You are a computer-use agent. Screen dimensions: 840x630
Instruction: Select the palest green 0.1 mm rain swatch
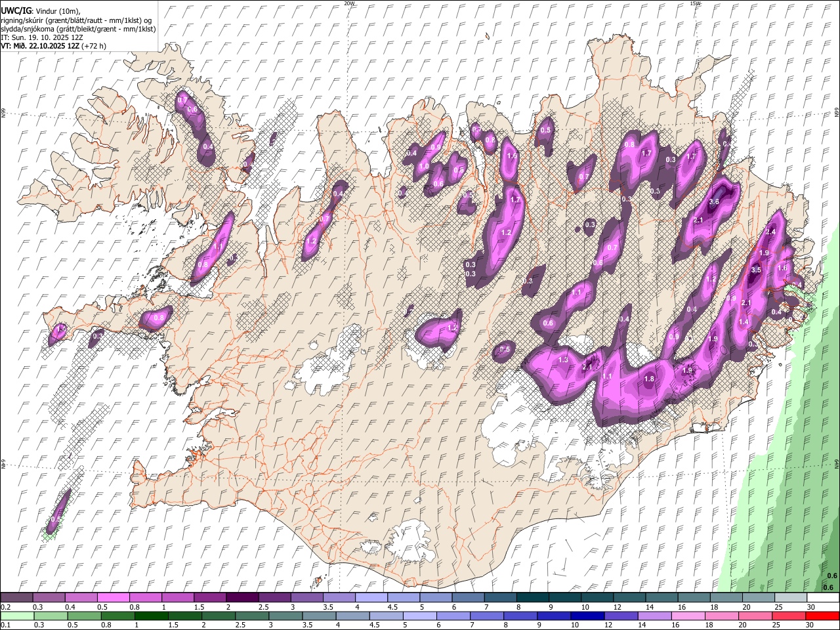pos(17,616)
